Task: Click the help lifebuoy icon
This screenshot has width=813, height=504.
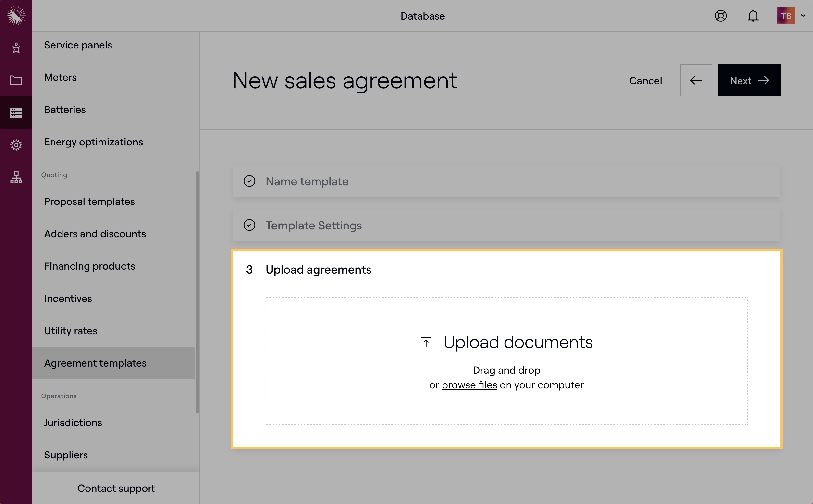Action: pos(721,16)
